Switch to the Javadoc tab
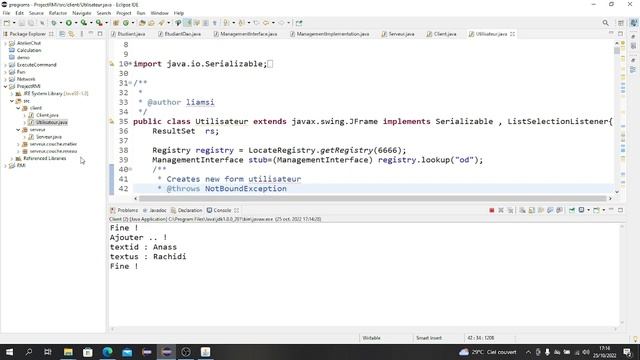640x360 pixels. 155,210
